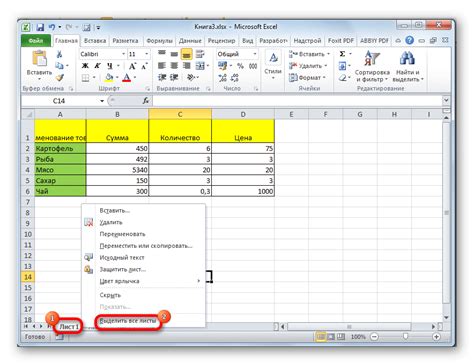Click the Cut scissors icon

(x=59, y=54)
